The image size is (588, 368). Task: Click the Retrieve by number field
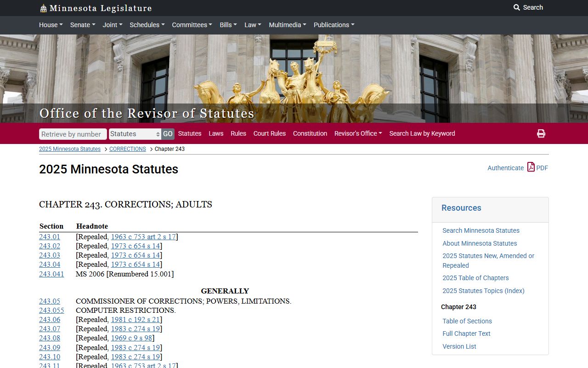click(73, 134)
